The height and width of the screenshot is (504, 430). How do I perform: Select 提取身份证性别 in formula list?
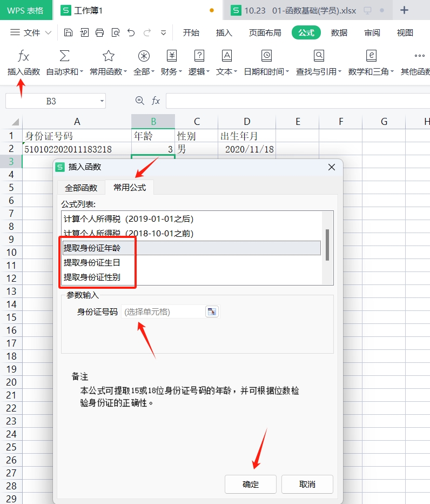92,277
